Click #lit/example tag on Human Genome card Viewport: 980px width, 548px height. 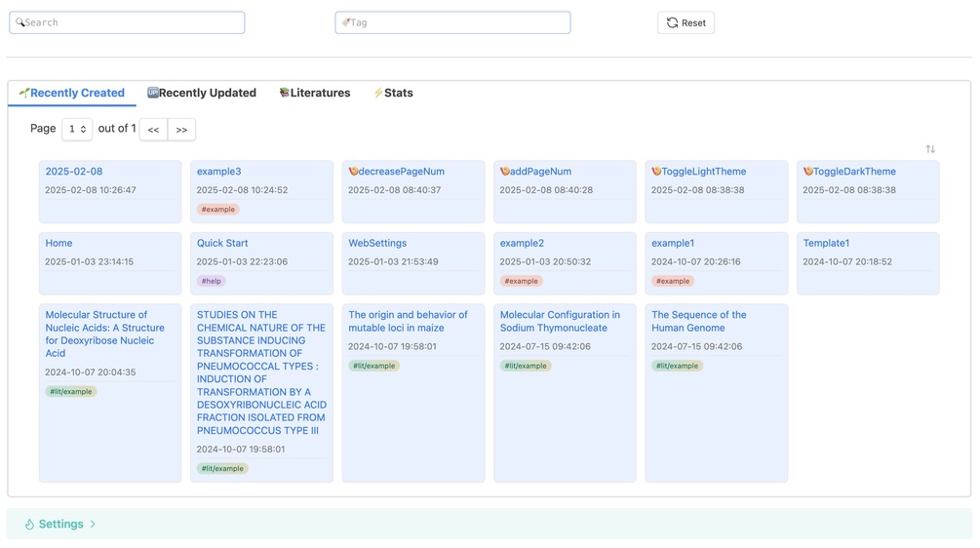[x=677, y=367]
